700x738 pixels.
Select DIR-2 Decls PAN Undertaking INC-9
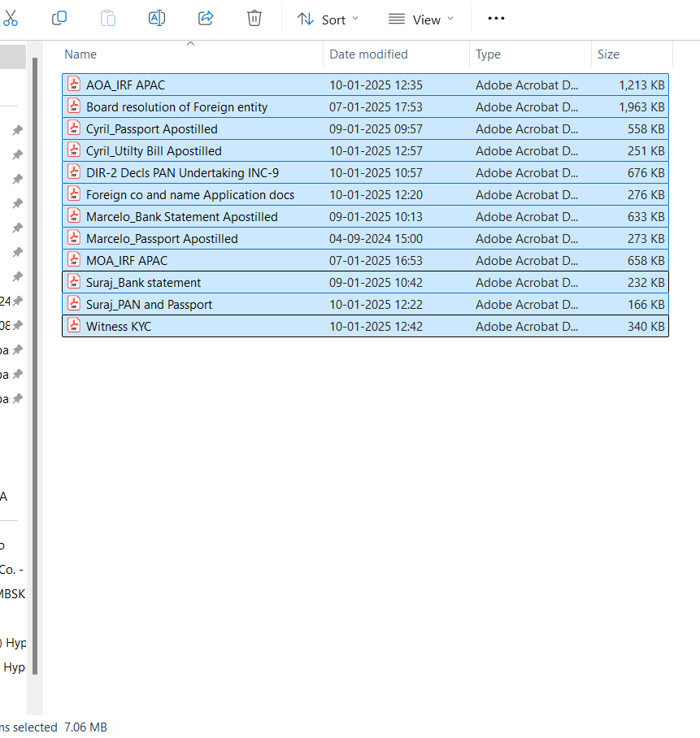coord(182,173)
